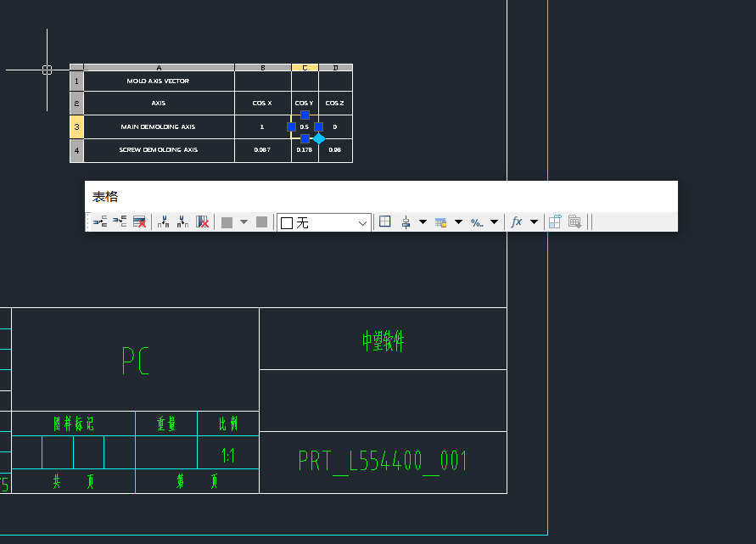The image size is (756, 544).
Task: Delete column icon with red X
Action: click(202, 222)
